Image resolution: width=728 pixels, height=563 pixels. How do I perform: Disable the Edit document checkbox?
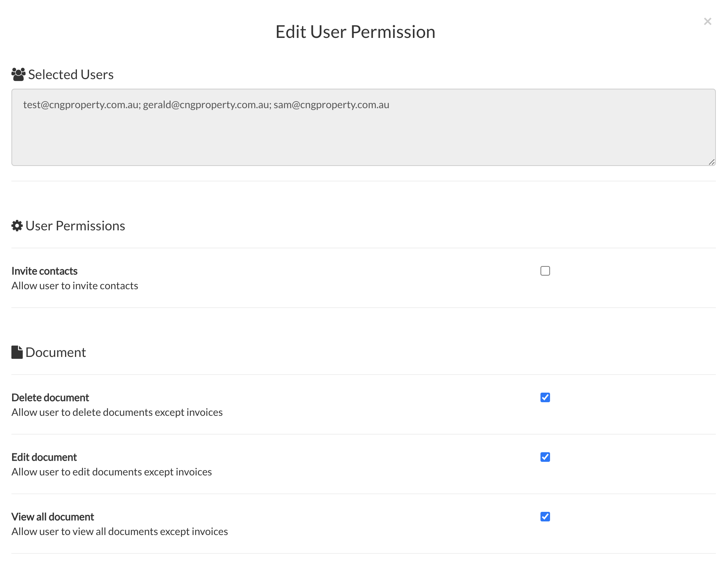[x=545, y=457]
